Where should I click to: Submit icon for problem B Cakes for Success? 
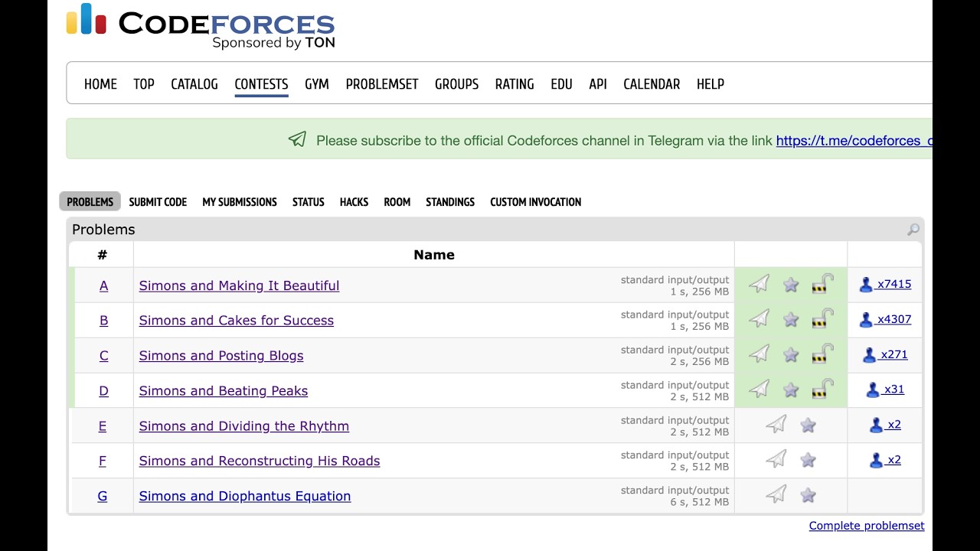pos(759,319)
